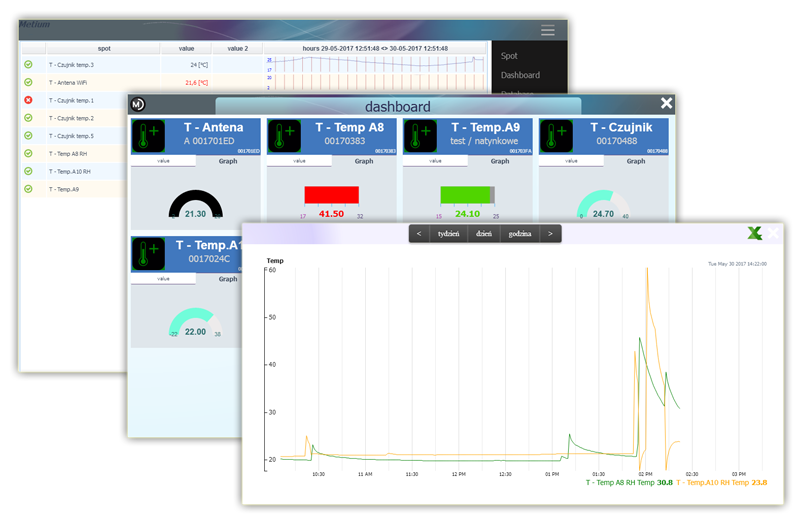The image size is (800, 521).
Task: Set chart range to godzina (hour)
Action: coord(519,233)
